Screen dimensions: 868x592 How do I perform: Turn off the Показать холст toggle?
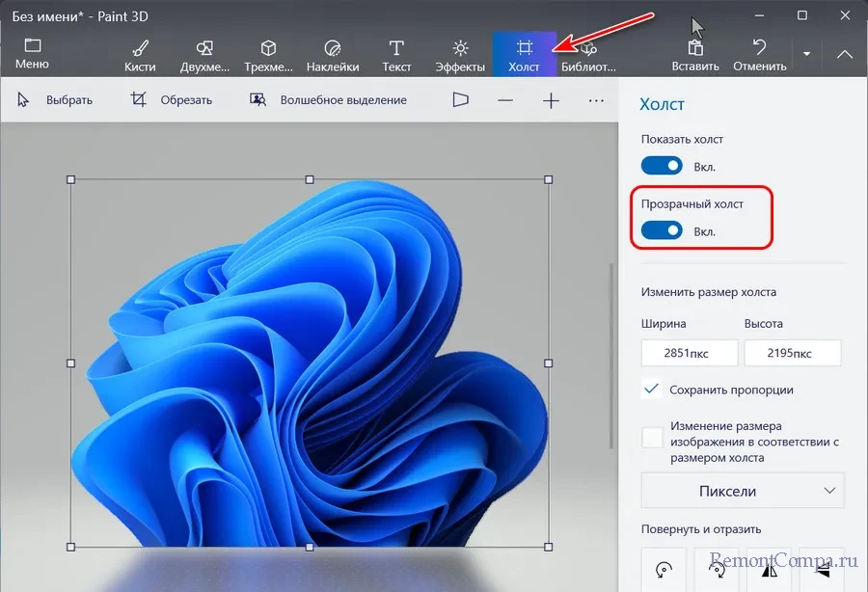pos(662,167)
